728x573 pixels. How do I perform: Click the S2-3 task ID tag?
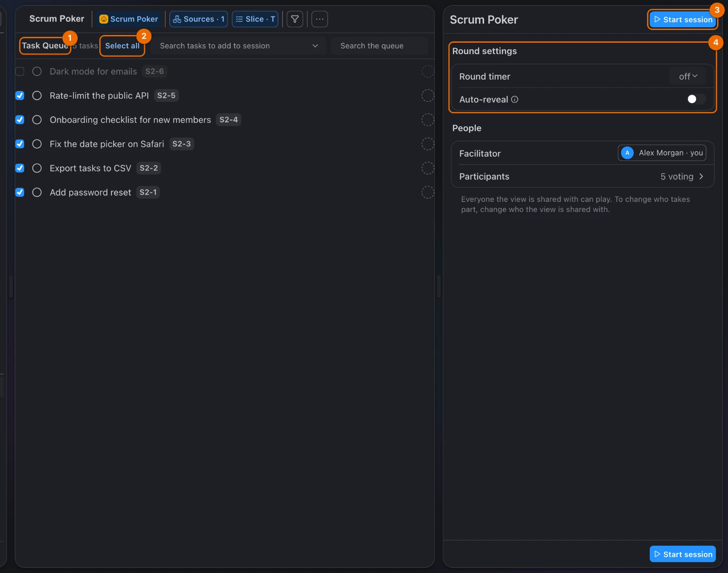click(x=182, y=144)
